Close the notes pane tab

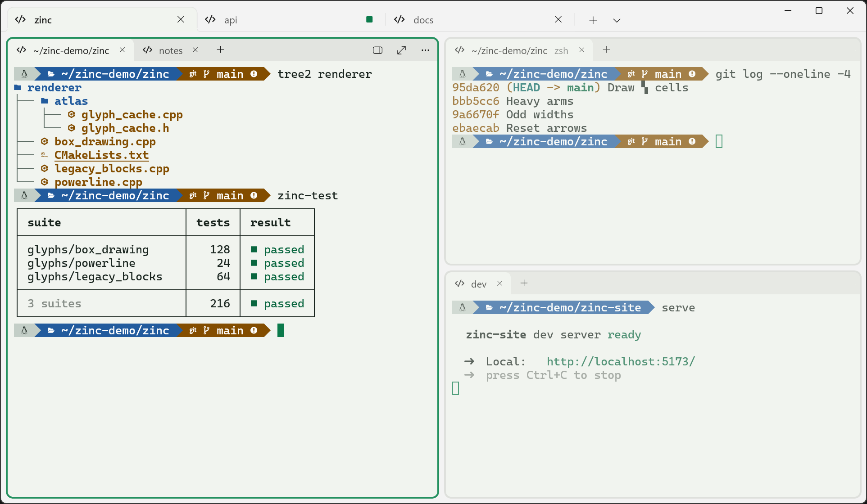(x=195, y=50)
